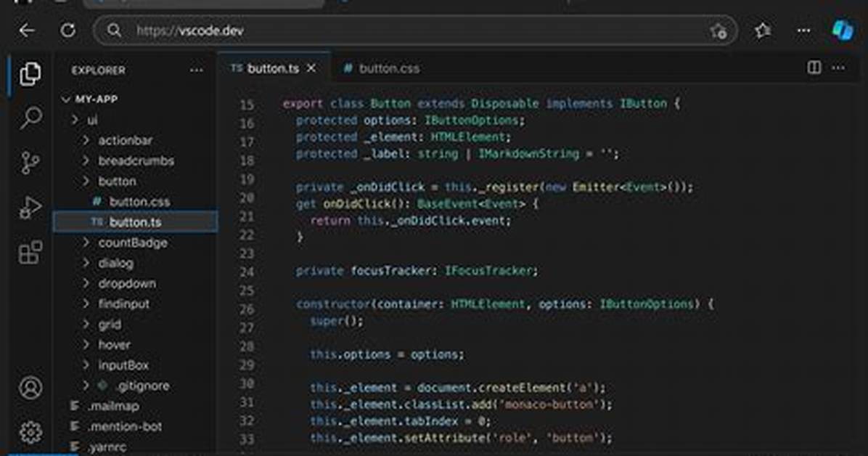Open the Manage settings gear
The height and width of the screenshot is (456, 868).
click(30, 432)
